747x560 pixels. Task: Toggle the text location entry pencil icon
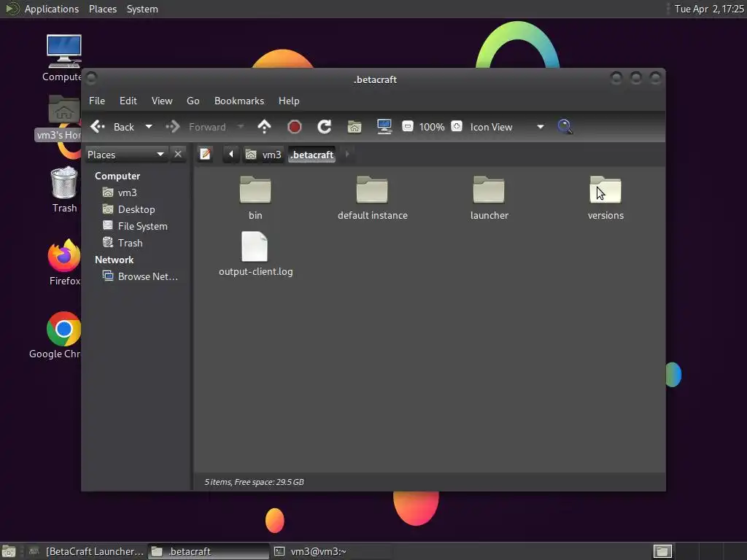click(x=205, y=155)
